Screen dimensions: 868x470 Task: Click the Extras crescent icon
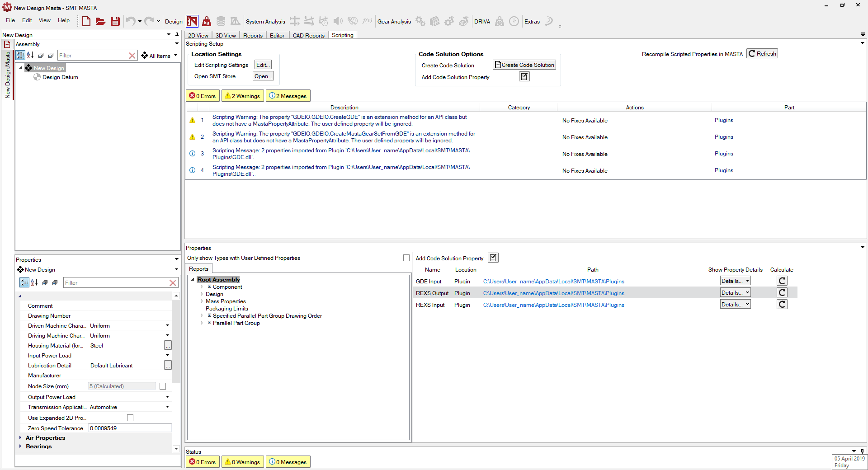click(548, 21)
